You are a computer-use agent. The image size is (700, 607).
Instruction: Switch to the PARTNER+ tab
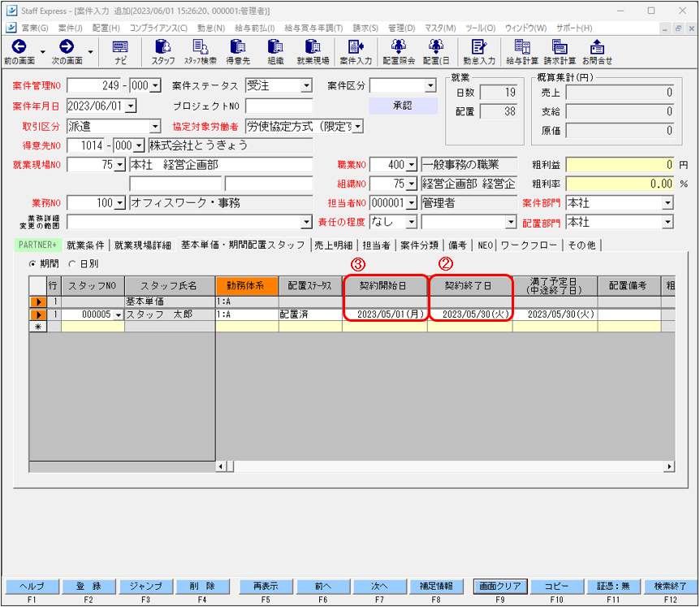[x=37, y=245]
